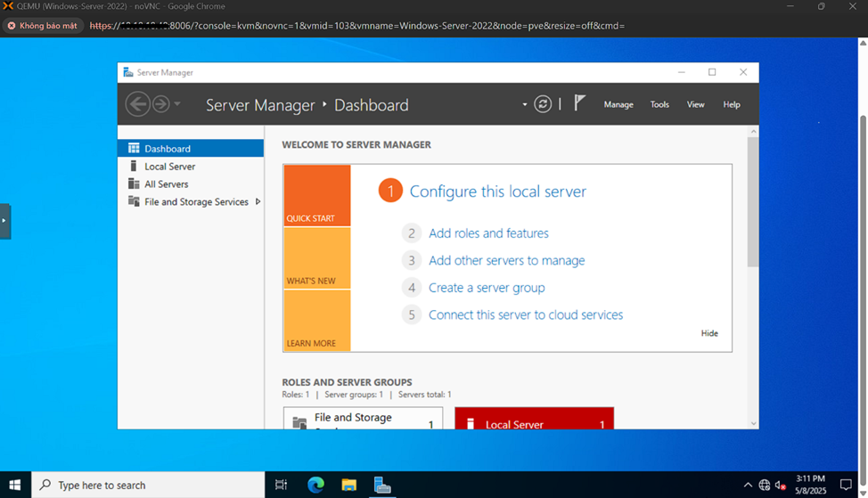Open the Tools menu
This screenshot has height=498, width=868.
point(659,104)
